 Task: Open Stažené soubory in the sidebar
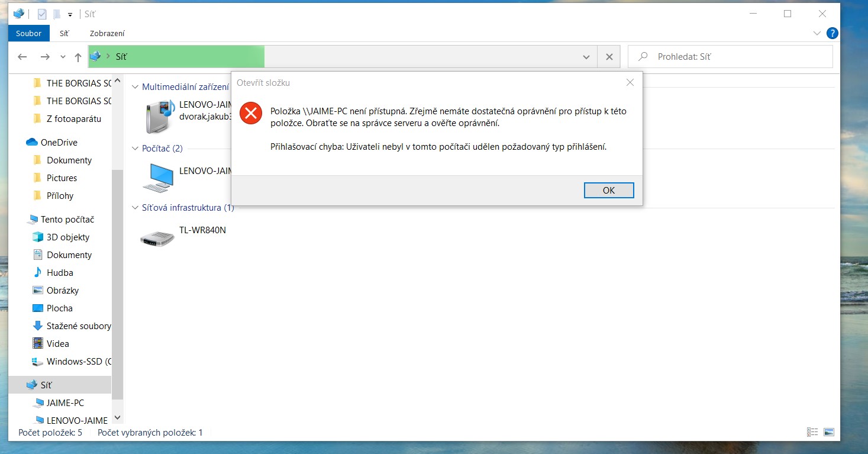click(78, 326)
